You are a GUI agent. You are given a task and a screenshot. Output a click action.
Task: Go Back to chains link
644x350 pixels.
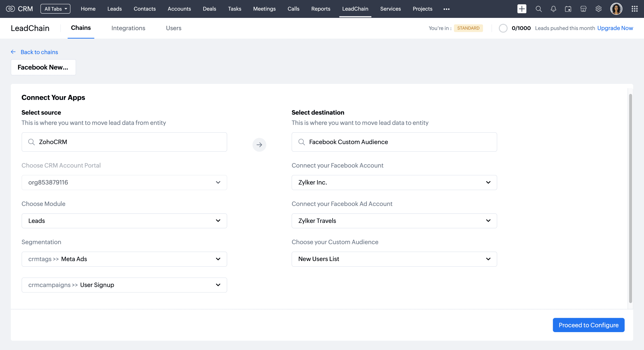[x=39, y=52]
